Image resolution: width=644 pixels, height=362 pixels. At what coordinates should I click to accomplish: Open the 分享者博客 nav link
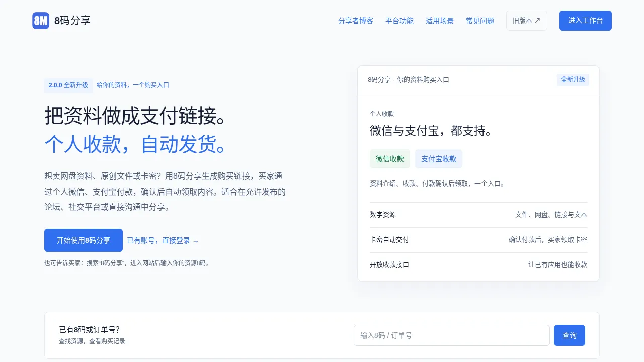pyautogui.click(x=356, y=21)
